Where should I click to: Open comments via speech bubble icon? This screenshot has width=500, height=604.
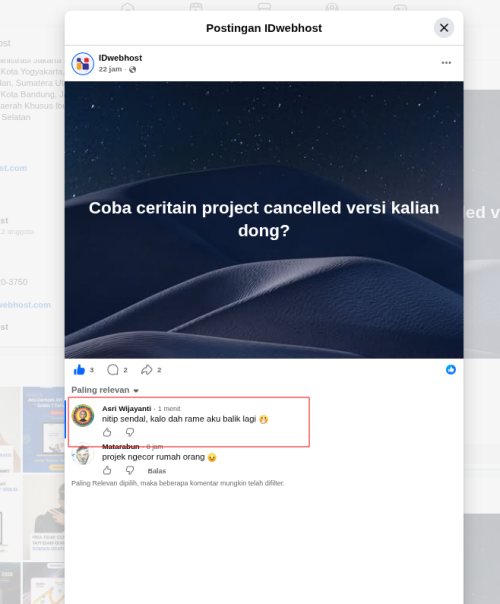click(112, 370)
